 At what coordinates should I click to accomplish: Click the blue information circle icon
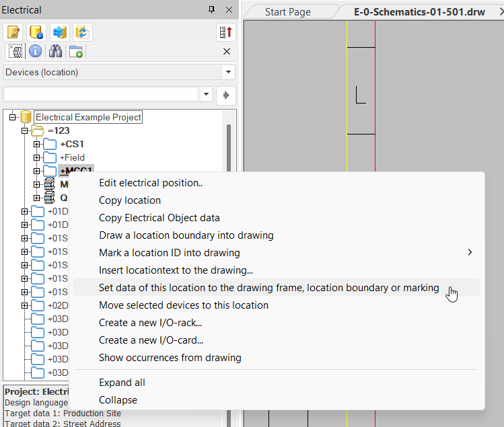36,51
